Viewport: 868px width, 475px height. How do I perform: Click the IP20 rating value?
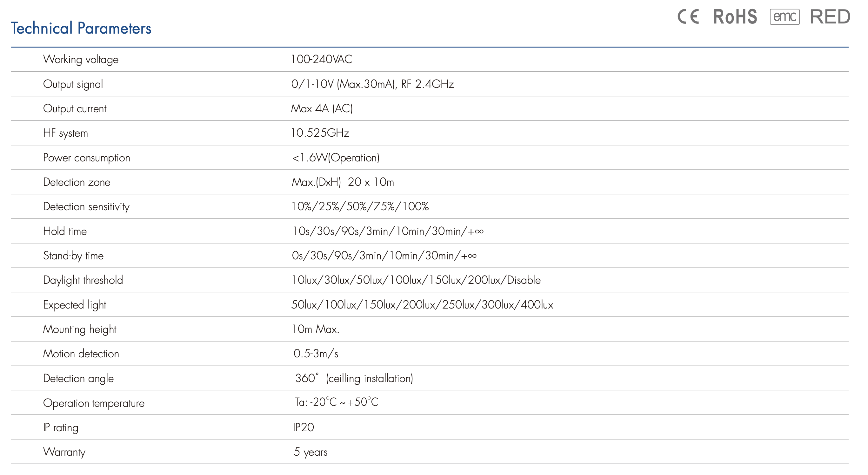[304, 427]
